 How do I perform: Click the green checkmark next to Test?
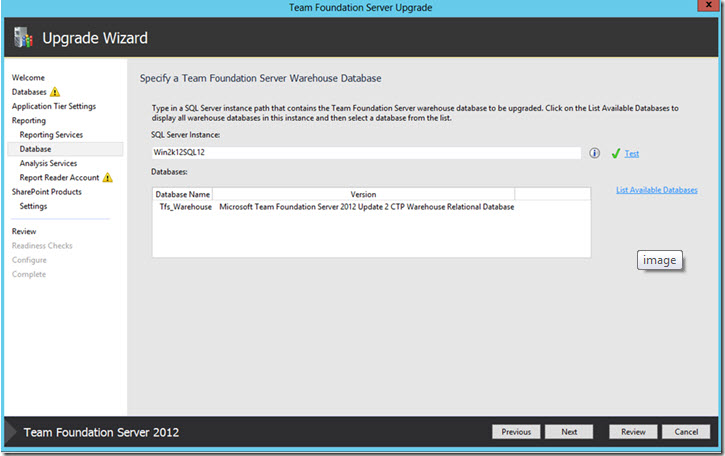click(615, 154)
